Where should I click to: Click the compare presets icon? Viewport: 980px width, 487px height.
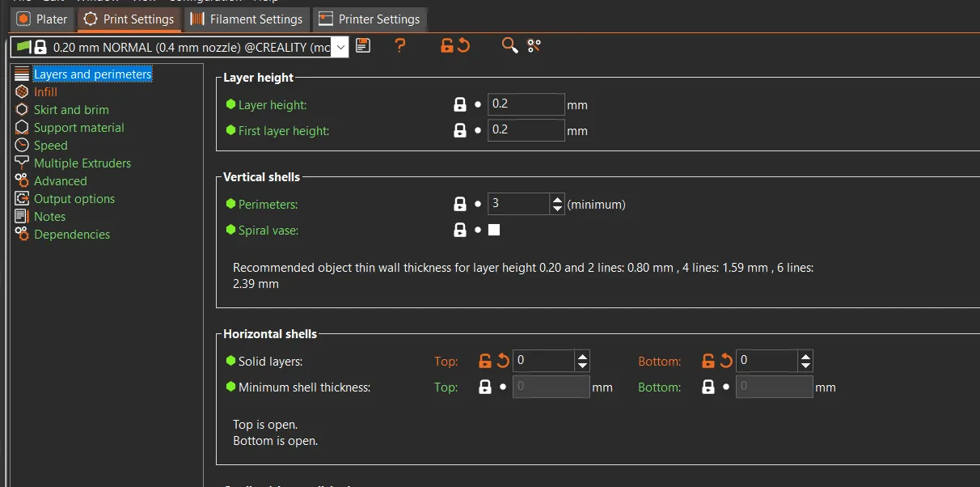534,46
